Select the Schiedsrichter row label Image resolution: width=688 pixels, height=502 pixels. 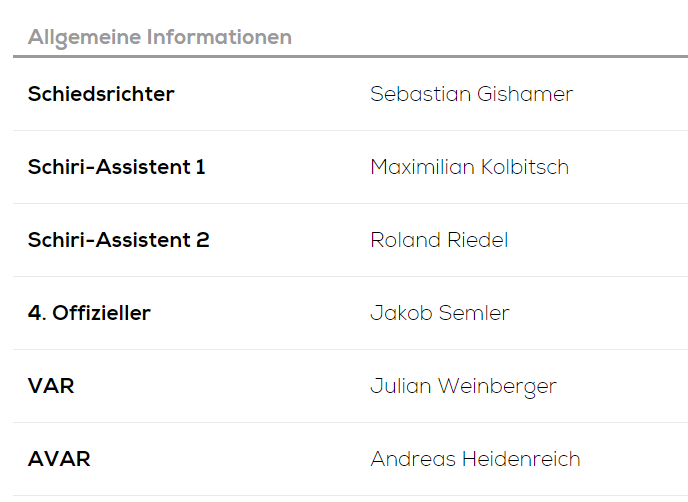click(101, 94)
